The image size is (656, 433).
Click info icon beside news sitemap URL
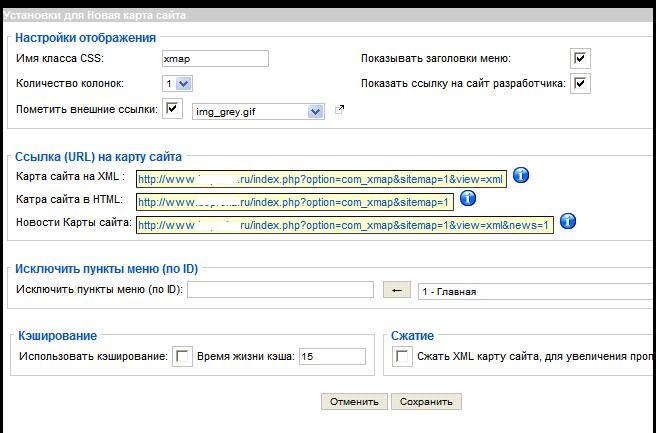pos(567,221)
